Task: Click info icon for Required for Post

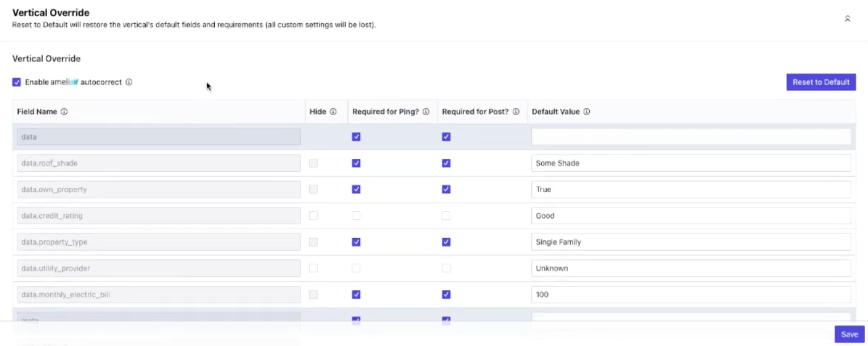Action: [516, 112]
